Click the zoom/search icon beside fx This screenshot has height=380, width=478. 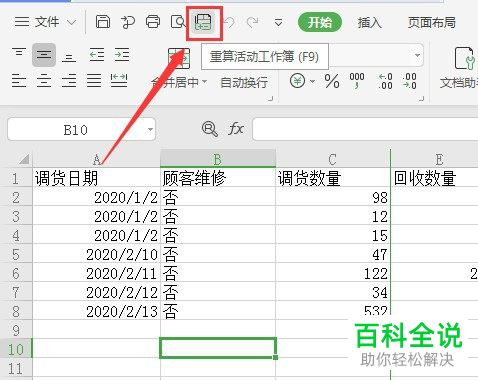click(210, 129)
